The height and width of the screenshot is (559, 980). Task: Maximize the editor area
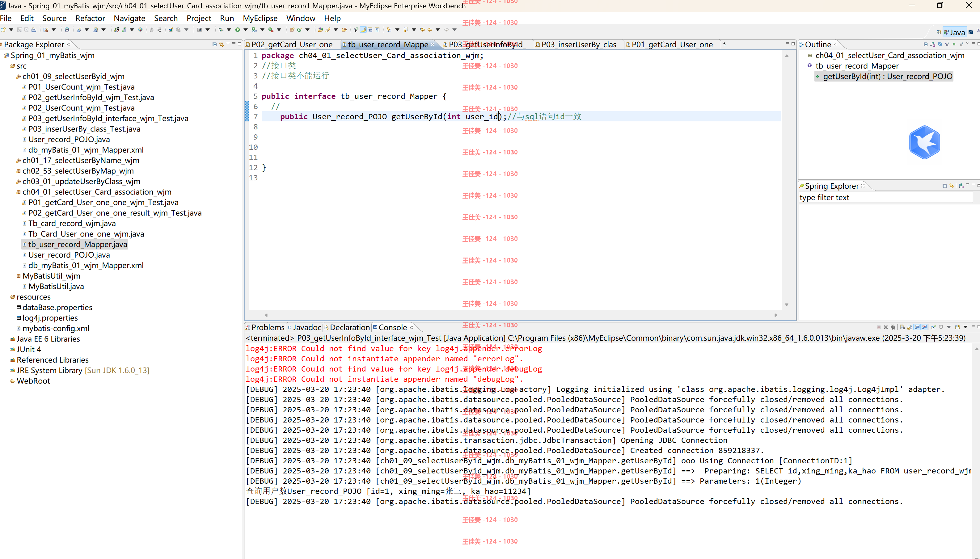792,44
